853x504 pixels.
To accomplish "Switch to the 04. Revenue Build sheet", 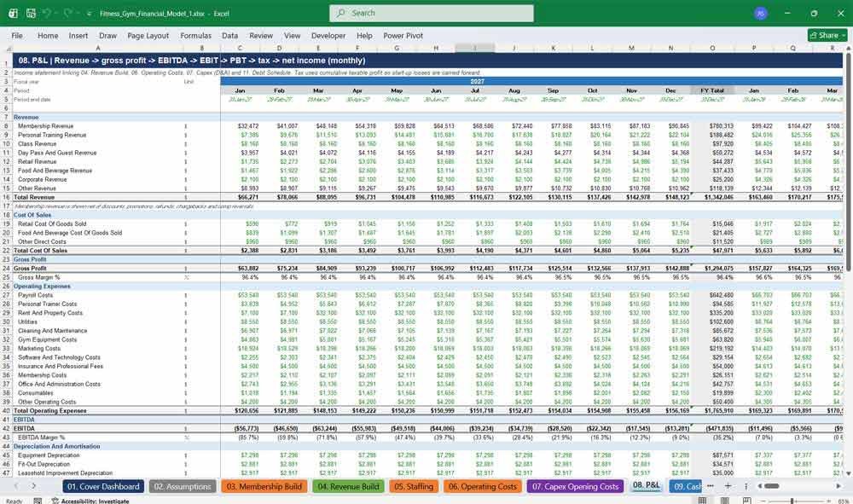I will 348,487.
